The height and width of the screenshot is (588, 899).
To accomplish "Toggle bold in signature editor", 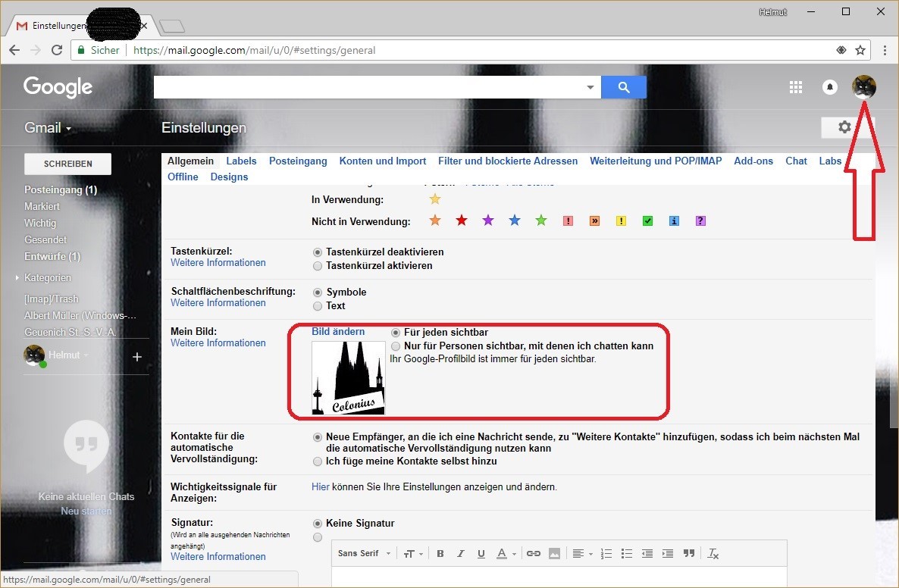I will [x=440, y=554].
